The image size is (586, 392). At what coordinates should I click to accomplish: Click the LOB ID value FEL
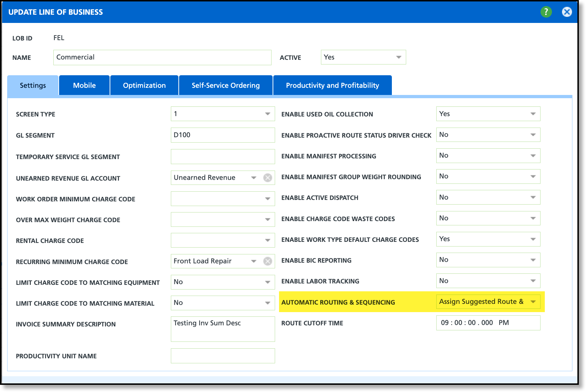(59, 38)
